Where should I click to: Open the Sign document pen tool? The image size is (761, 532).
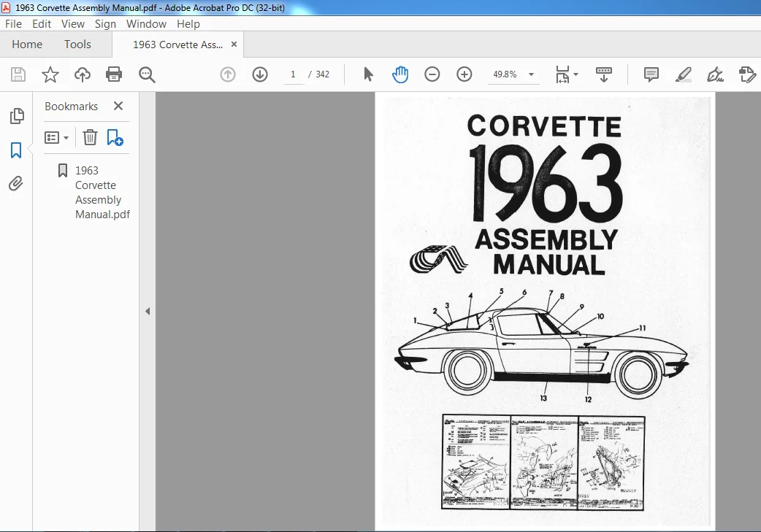[x=716, y=74]
